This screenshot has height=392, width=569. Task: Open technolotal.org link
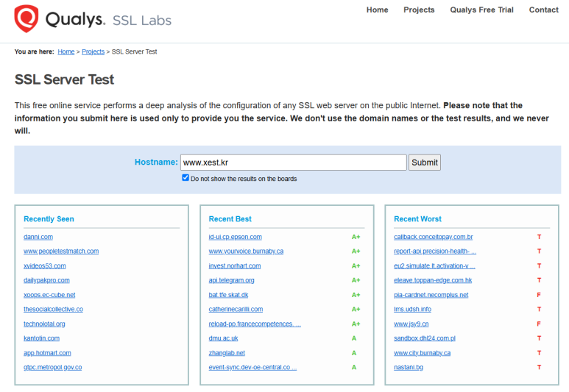44,324
